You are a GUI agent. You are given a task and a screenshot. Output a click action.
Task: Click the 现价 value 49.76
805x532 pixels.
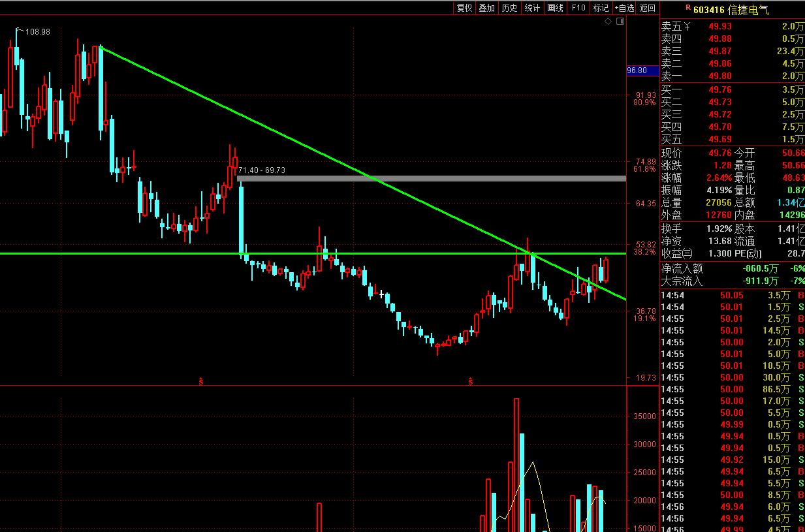[720, 153]
